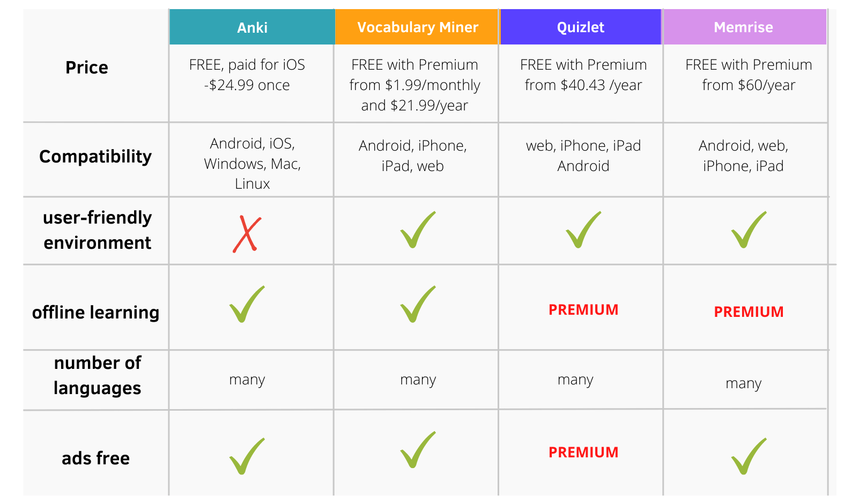Click Vocabulary Miner's user-friendly environment checkmark
The height and width of the screenshot is (504, 844).
coord(417,231)
